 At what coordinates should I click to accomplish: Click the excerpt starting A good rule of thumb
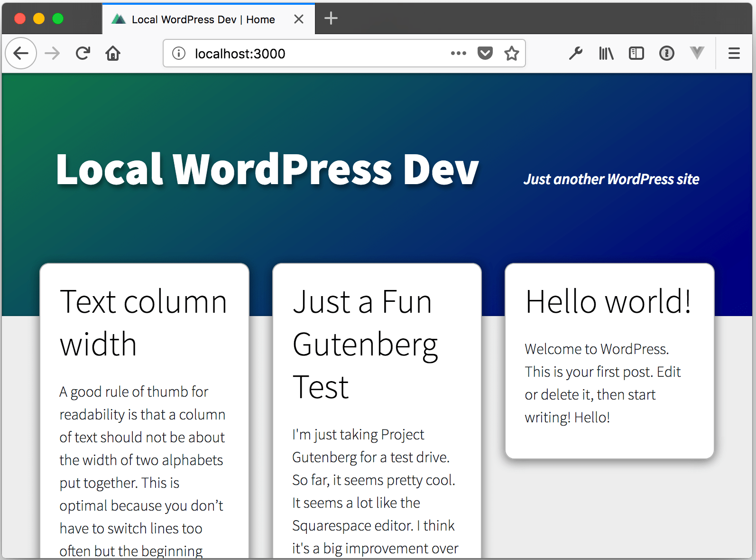[x=142, y=471]
